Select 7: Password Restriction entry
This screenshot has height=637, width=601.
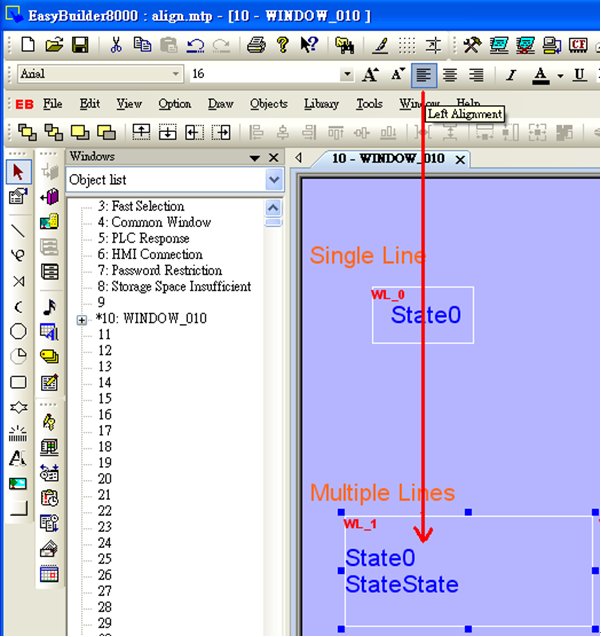click(160, 270)
